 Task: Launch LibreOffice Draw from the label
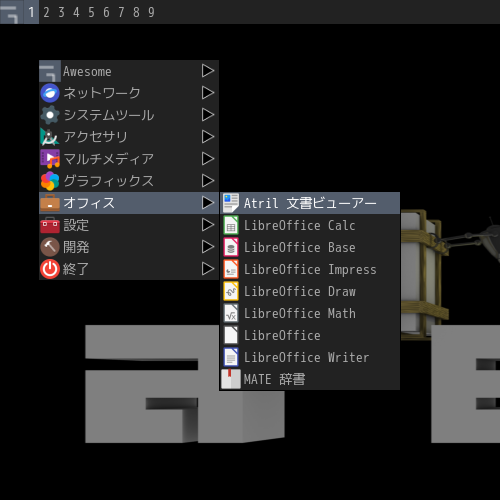(x=300, y=291)
